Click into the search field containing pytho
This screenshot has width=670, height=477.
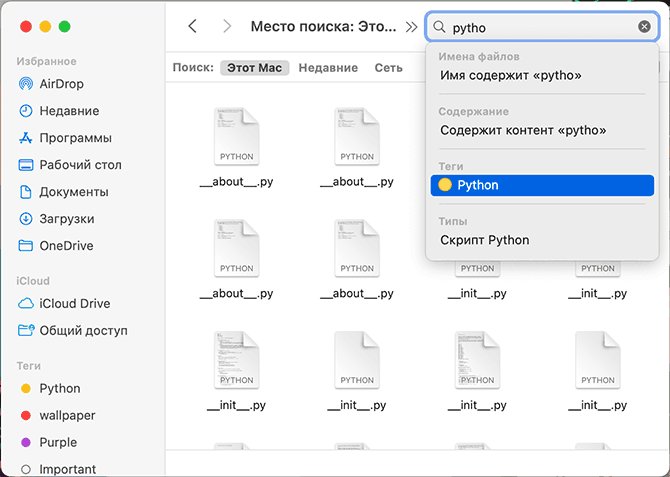[542, 27]
